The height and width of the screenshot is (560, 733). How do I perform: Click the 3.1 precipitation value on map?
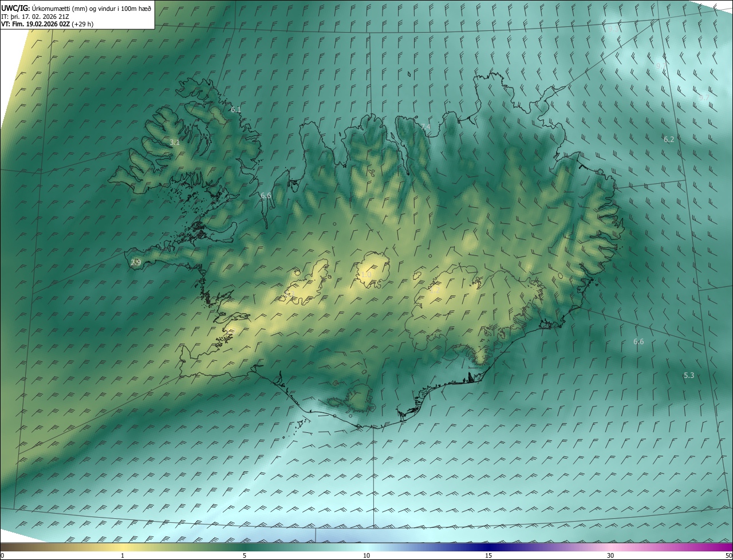175,142
